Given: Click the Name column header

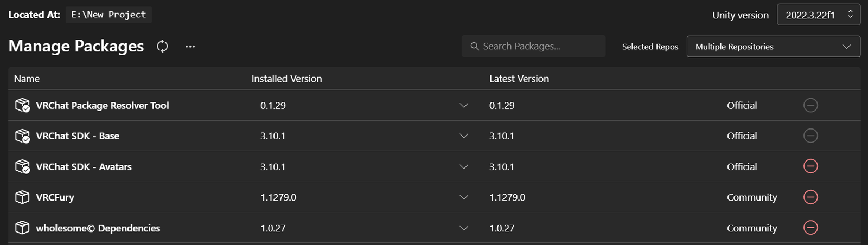Looking at the screenshot, I should pos(27,79).
